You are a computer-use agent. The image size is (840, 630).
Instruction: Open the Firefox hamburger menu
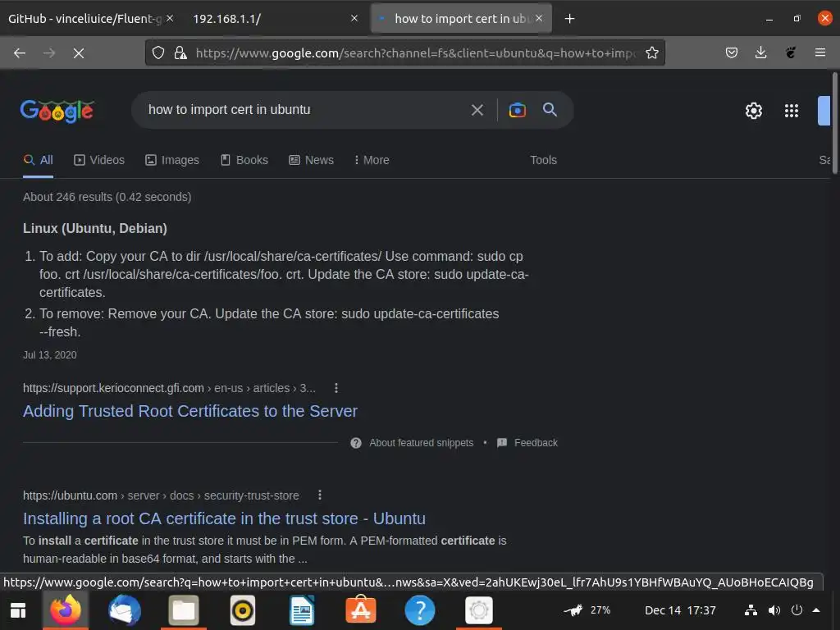coord(819,52)
